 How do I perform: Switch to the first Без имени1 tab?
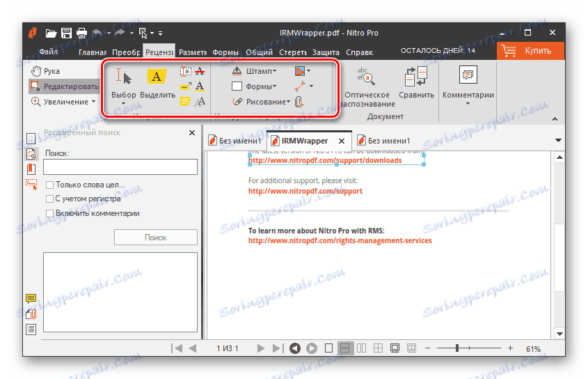click(x=235, y=141)
